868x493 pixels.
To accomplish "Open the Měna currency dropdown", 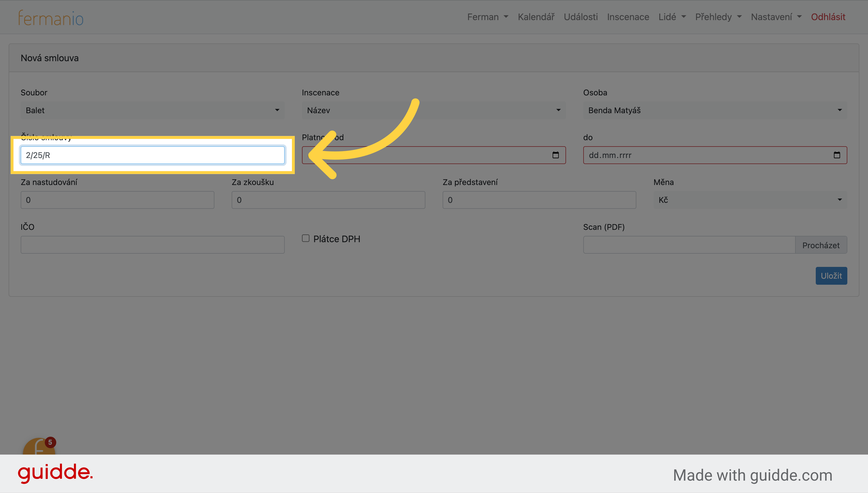I will click(x=750, y=200).
